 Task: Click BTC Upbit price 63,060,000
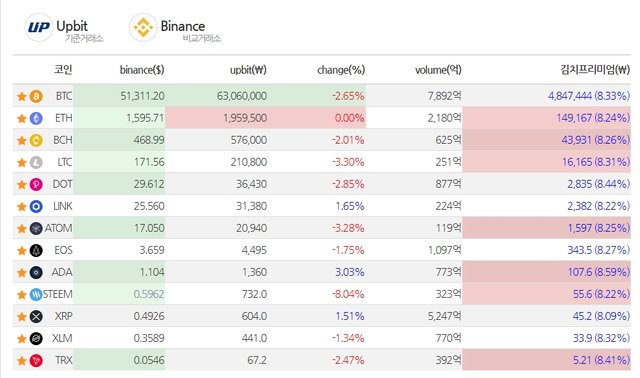242,96
